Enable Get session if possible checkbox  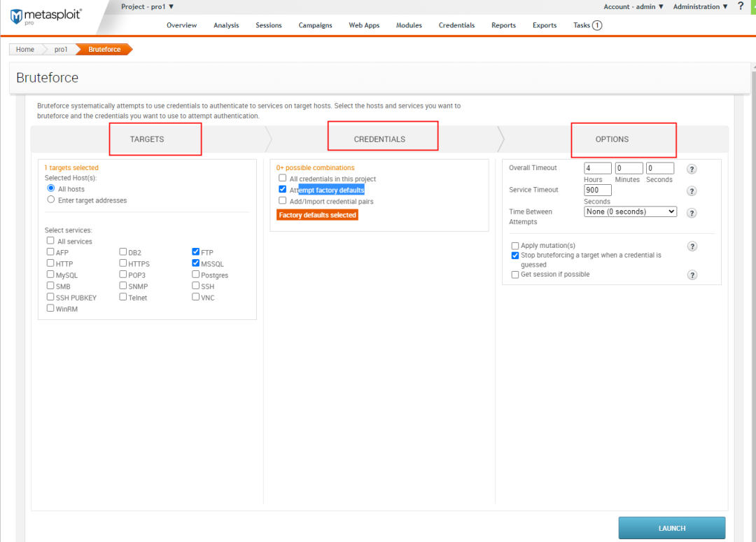(515, 275)
